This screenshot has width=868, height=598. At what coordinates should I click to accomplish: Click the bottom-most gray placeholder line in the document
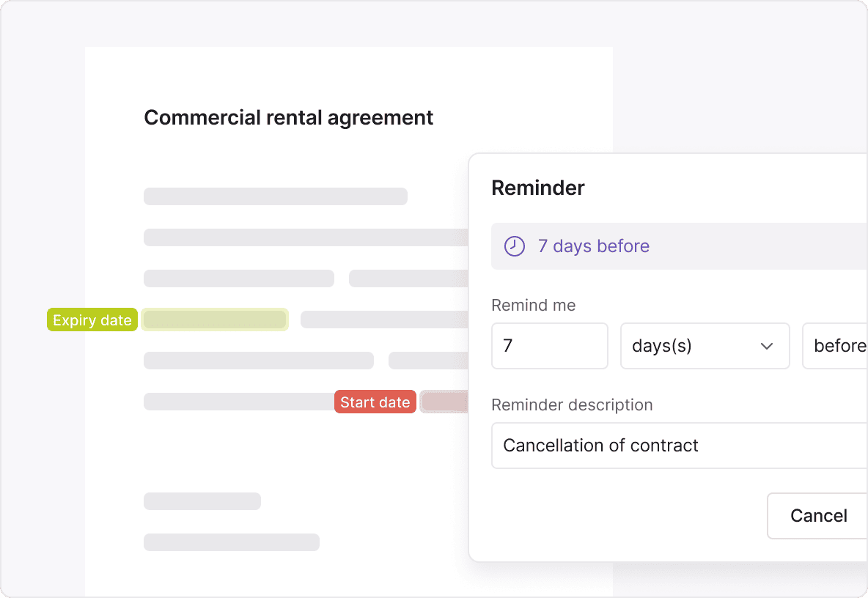coord(232,542)
